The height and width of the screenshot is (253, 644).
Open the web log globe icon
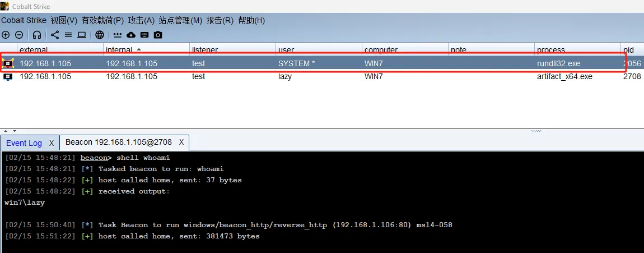[x=99, y=35]
